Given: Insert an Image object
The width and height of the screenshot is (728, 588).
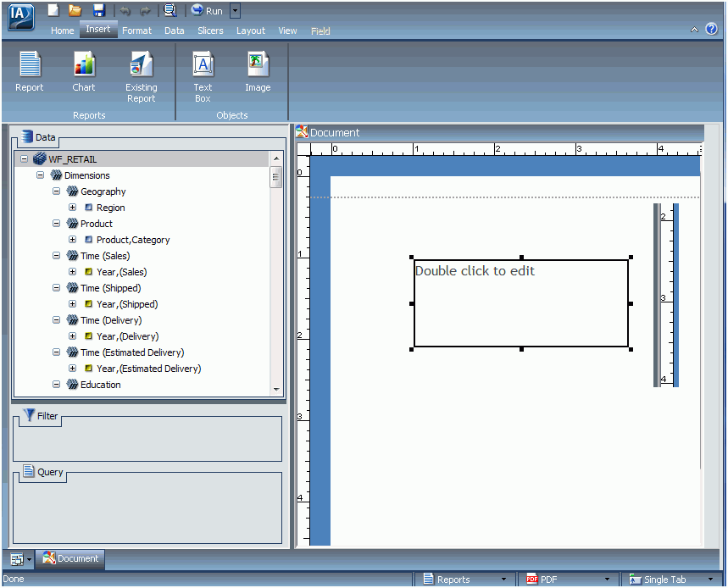Looking at the screenshot, I should click(x=258, y=71).
